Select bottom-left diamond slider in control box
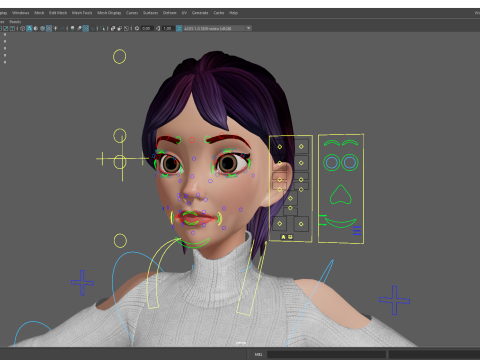Viewport: 480px width, 360px height. point(280,224)
